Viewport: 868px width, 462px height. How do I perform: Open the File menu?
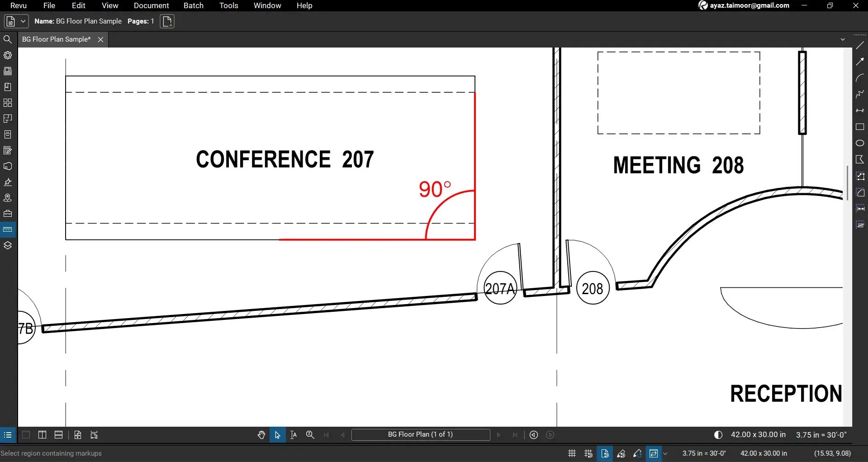[x=49, y=5]
